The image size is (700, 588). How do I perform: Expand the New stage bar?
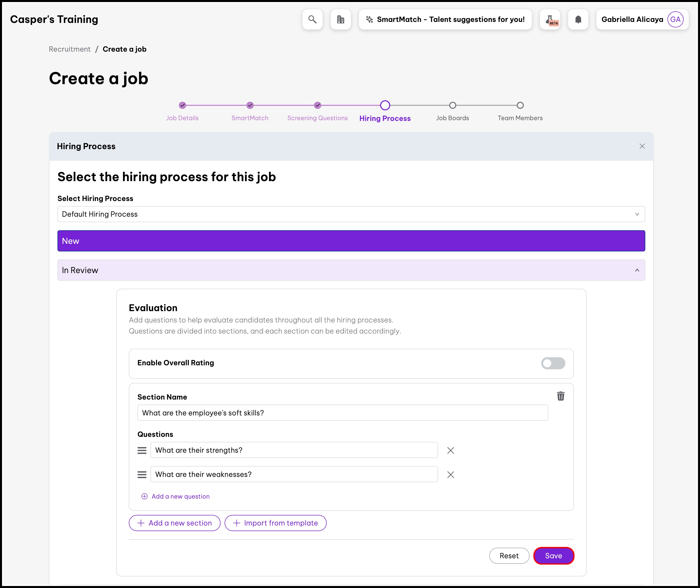[351, 241]
